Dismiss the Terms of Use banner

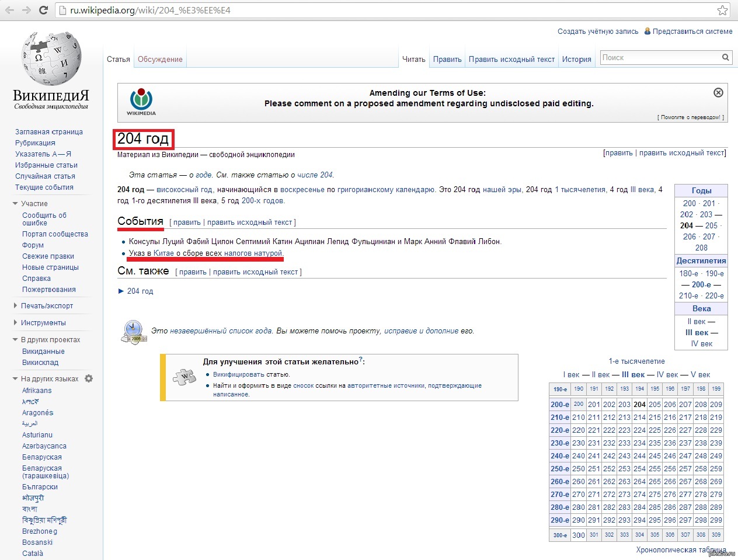point(718,92)
